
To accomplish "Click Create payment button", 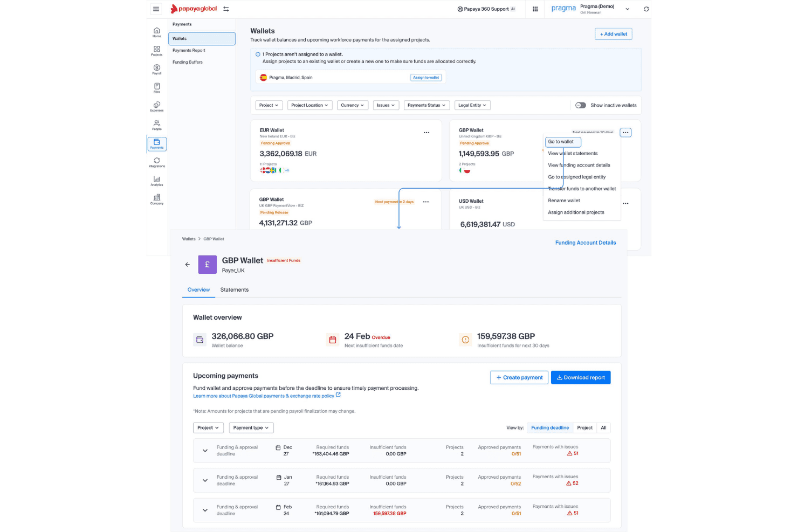I will (519, 378).
